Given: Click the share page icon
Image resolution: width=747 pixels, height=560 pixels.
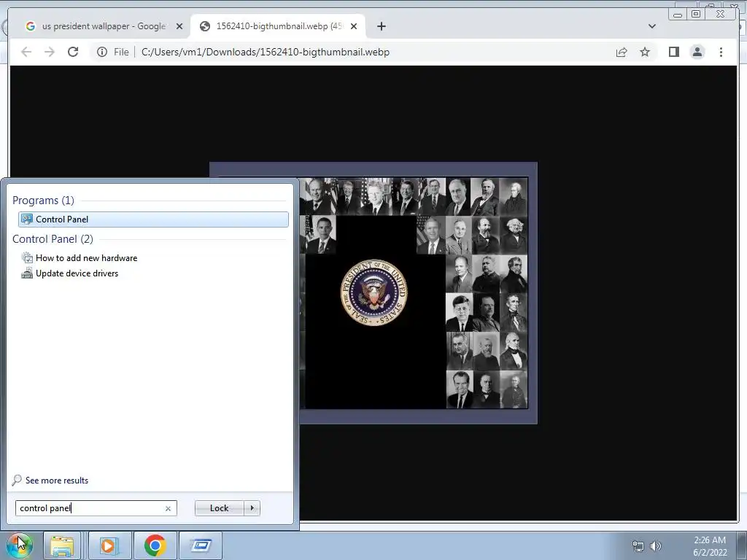Looking at the screenshot, I should (x=622, y=52).
